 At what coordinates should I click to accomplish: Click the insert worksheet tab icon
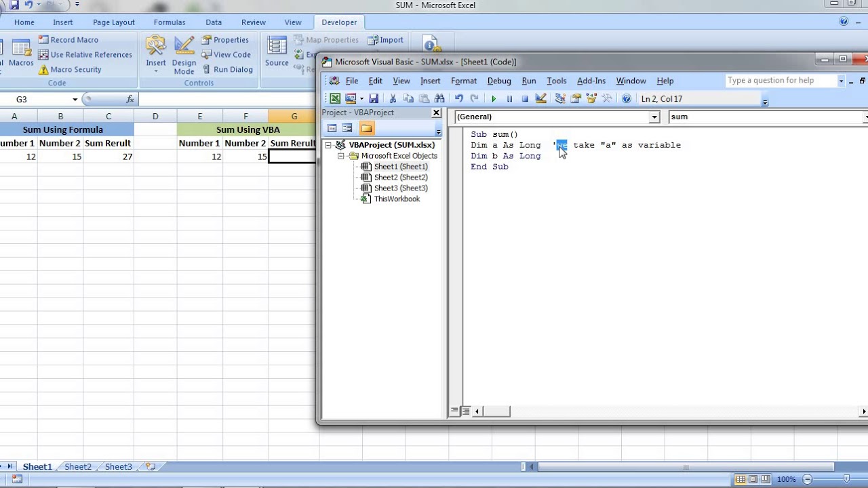coord(151,466)
